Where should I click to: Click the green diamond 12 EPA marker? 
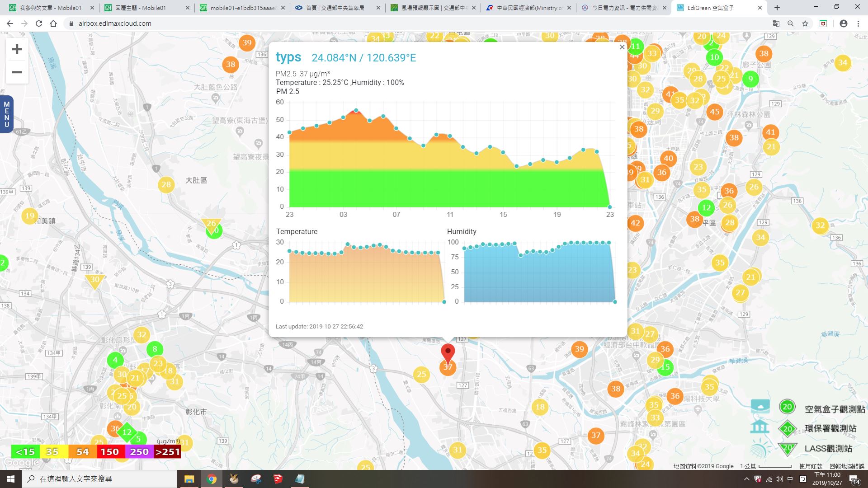127,432
